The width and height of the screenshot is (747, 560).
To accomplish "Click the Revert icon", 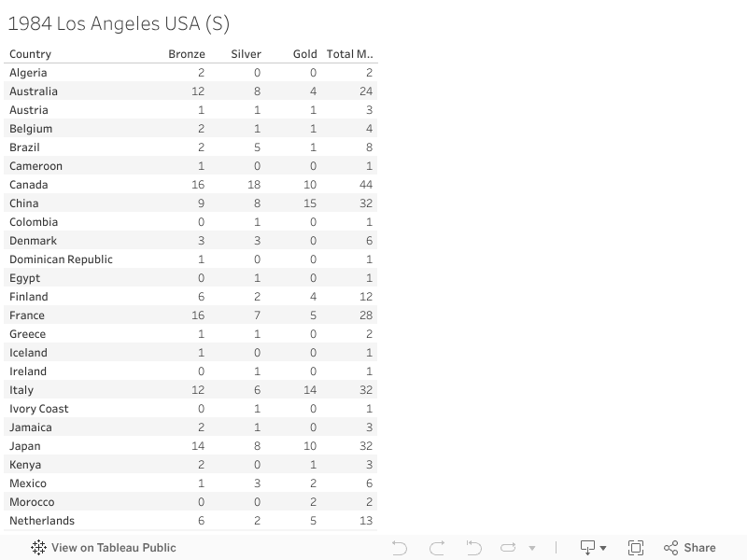I will coord(473,548).
